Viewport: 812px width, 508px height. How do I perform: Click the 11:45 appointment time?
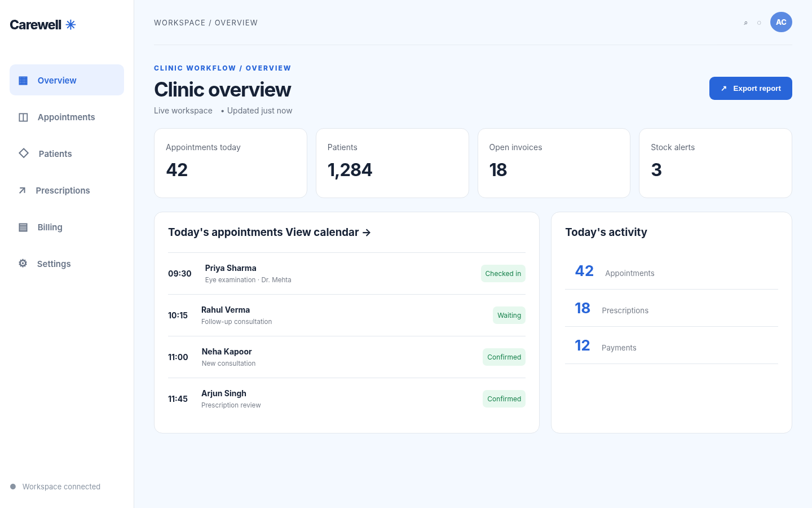click(178, 398)
